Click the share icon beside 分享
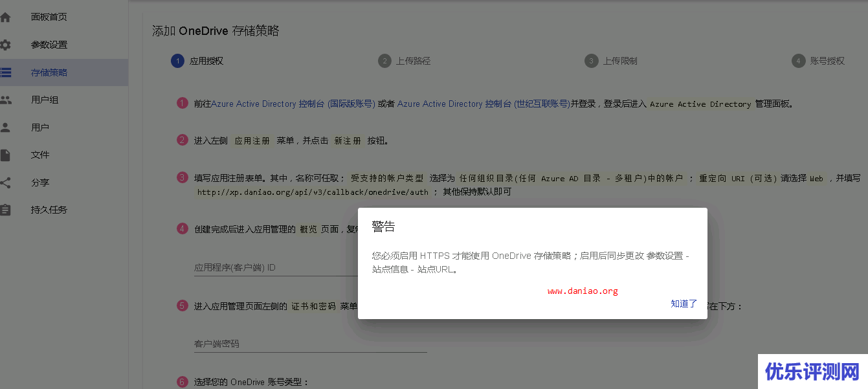The height and width of the screenshot is (389, 868). tap(5, 183)
